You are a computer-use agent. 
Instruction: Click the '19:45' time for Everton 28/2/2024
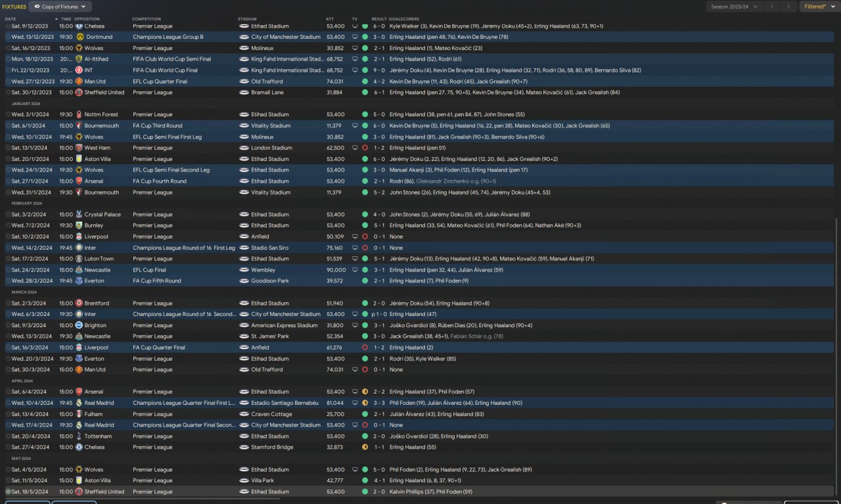pyautogui.click(x=66, y=281)
